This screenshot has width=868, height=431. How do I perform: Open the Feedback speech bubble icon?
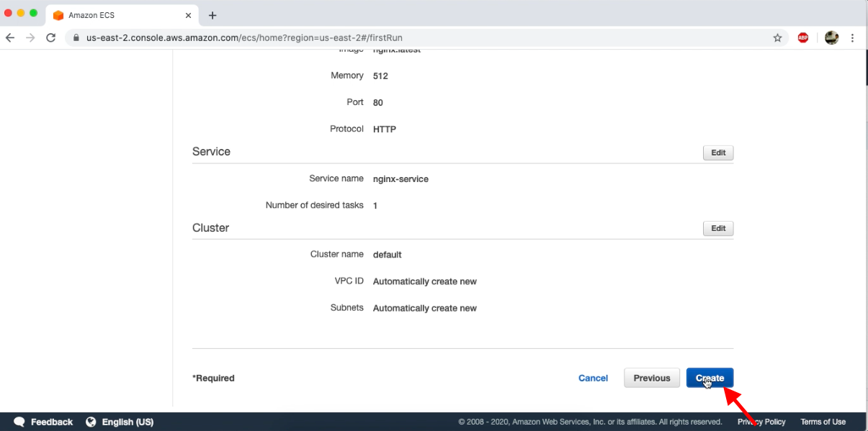point(19,422)
